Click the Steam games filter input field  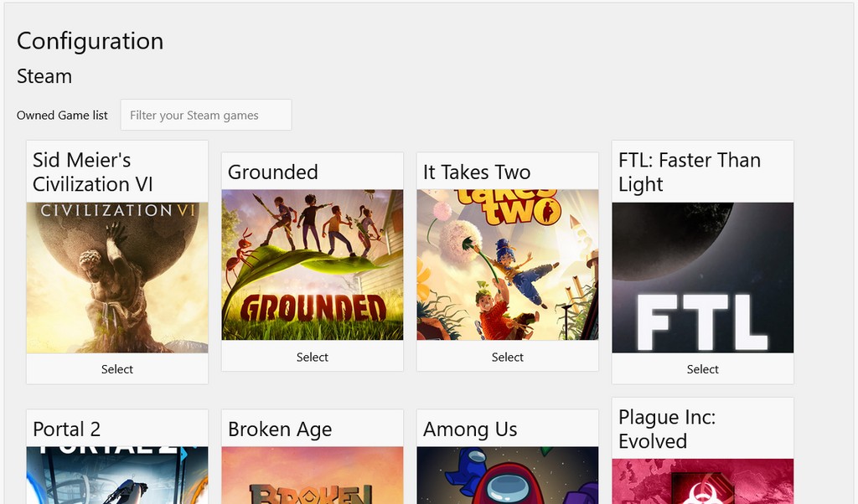click(x=206, y=116)
